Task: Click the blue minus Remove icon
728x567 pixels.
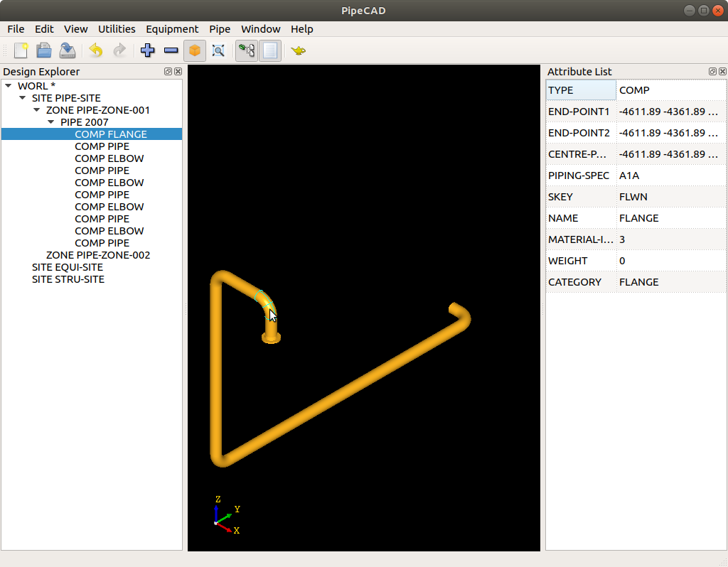Action: tap(171, 50)
